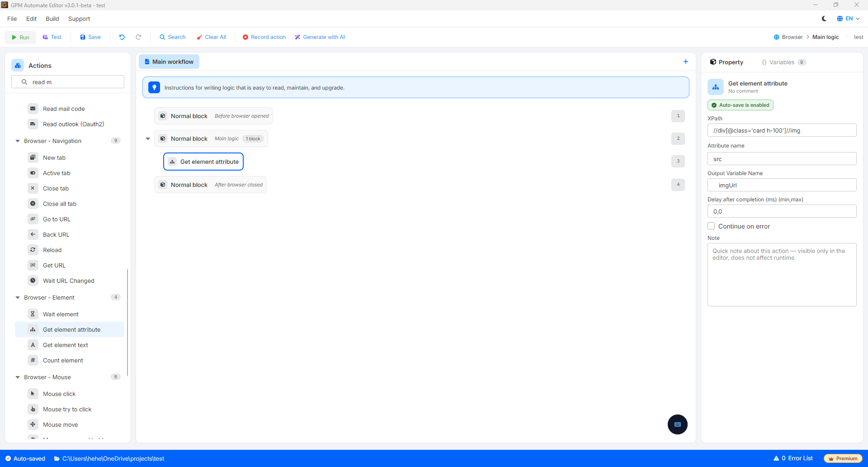The height and width of the screenshot is (467, 868).
Task: Collapse the Main logic block arrow
Action: pyautogui.click(x=148, y=139)
